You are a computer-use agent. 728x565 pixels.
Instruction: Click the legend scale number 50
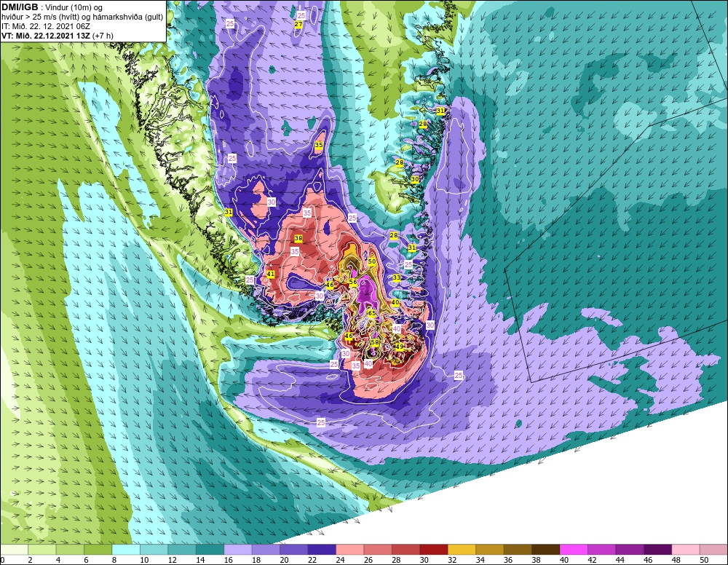pyautogui.click(x=703, y=561)
